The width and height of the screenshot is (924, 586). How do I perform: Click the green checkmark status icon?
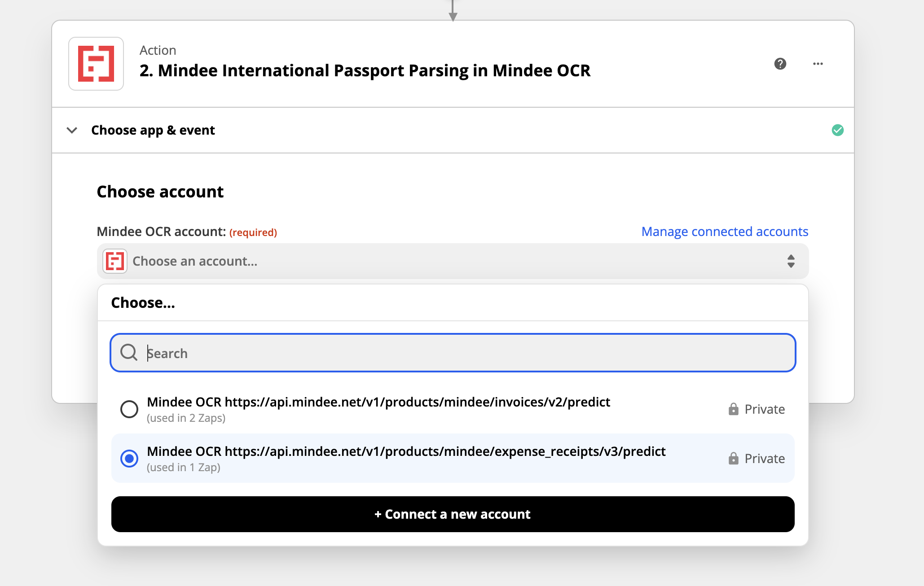(x=837, y=130)
